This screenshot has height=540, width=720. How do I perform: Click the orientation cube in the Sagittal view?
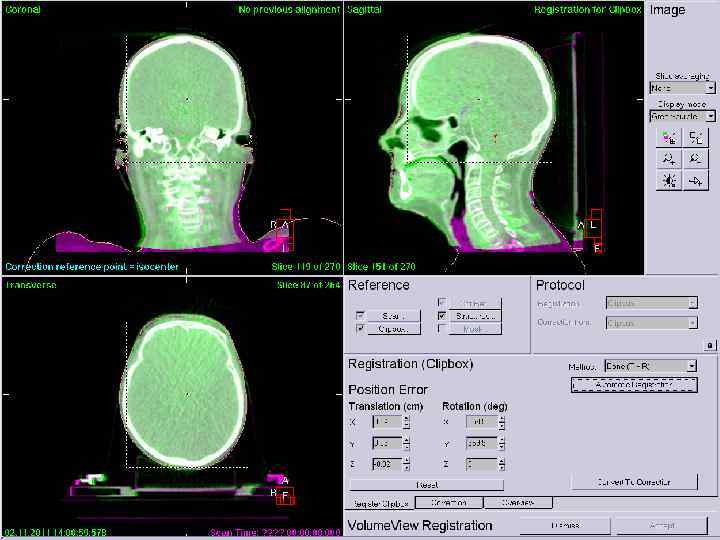592,230
